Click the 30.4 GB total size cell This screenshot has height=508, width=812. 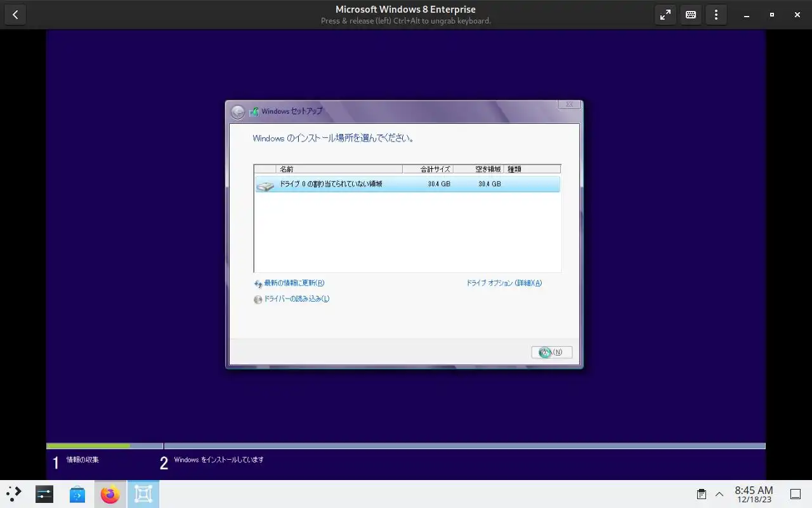tap(439, 184)
